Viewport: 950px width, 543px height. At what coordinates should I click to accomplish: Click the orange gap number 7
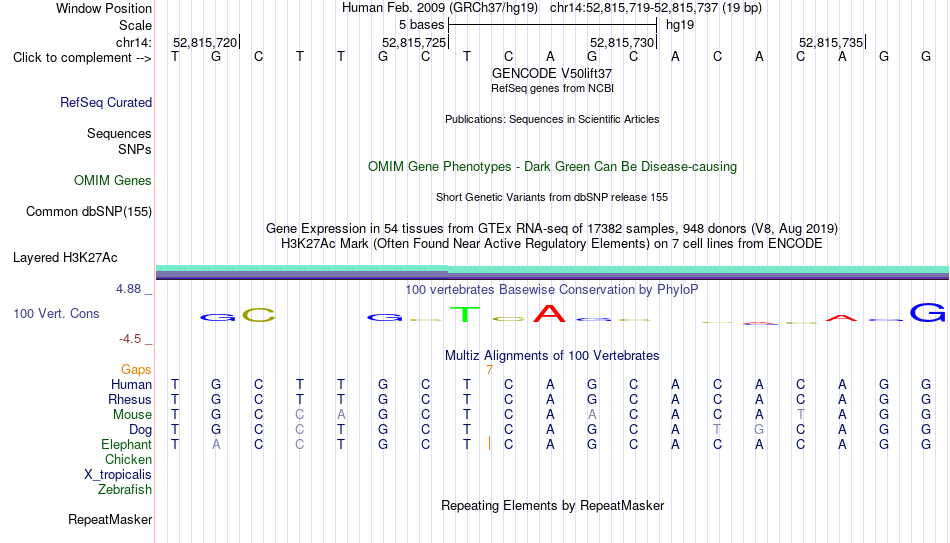(490, 370)
